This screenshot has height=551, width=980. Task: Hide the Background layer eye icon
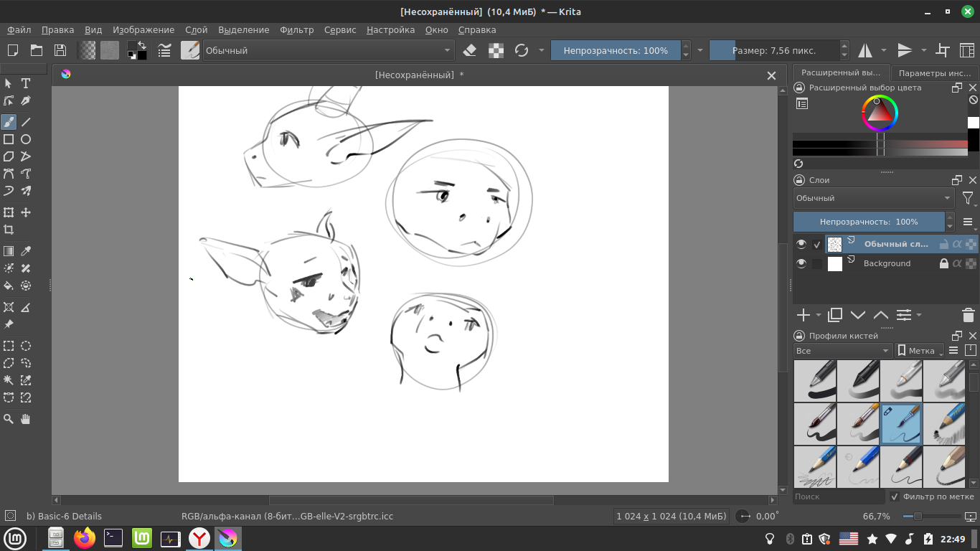tap(801, 263)
